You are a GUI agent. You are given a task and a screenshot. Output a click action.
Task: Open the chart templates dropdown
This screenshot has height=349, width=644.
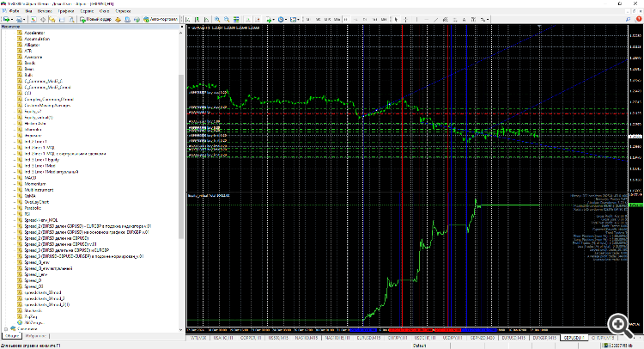(295, 19)
